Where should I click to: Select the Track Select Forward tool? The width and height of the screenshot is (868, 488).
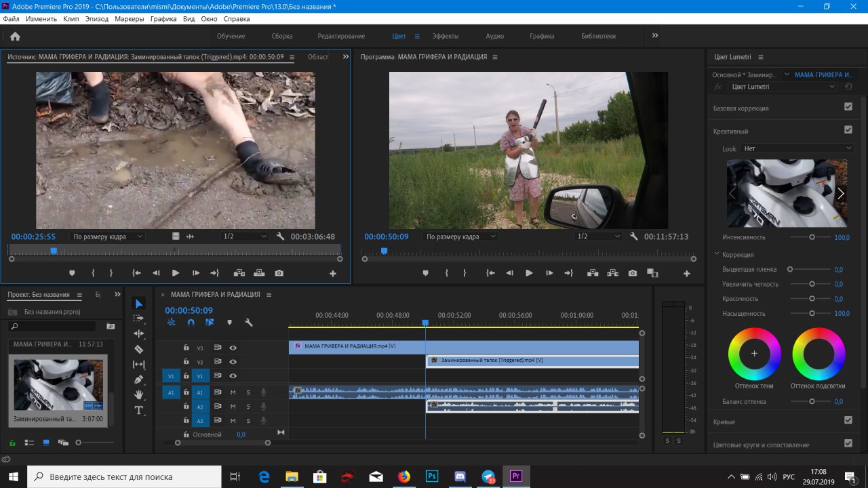[x=139, y=319]
